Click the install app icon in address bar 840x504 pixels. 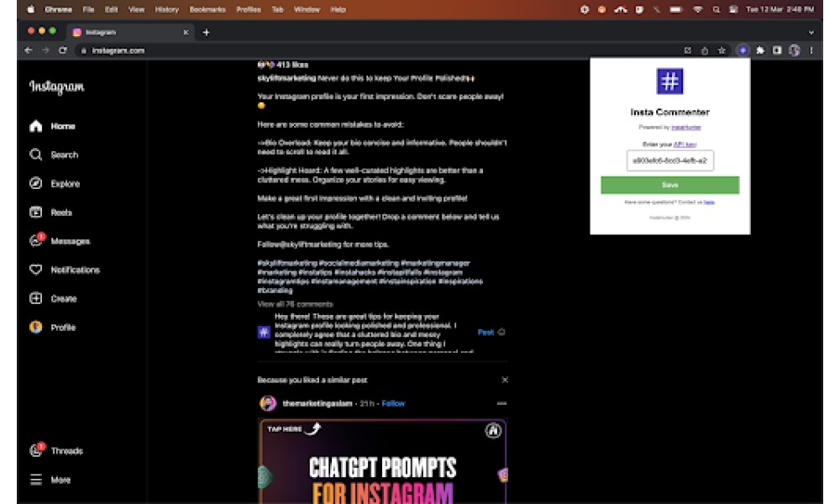coord(687,50)
